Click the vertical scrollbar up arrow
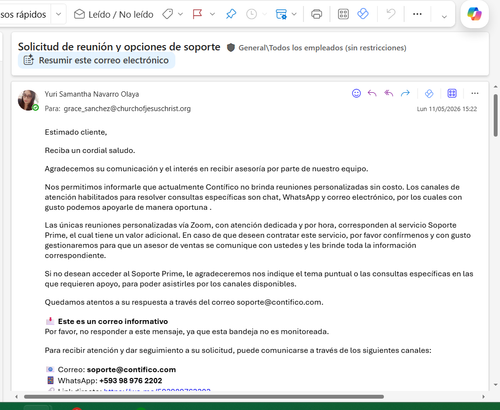This screenshot has height=410, width=500. pyautogui.click(x=496, y=87)
